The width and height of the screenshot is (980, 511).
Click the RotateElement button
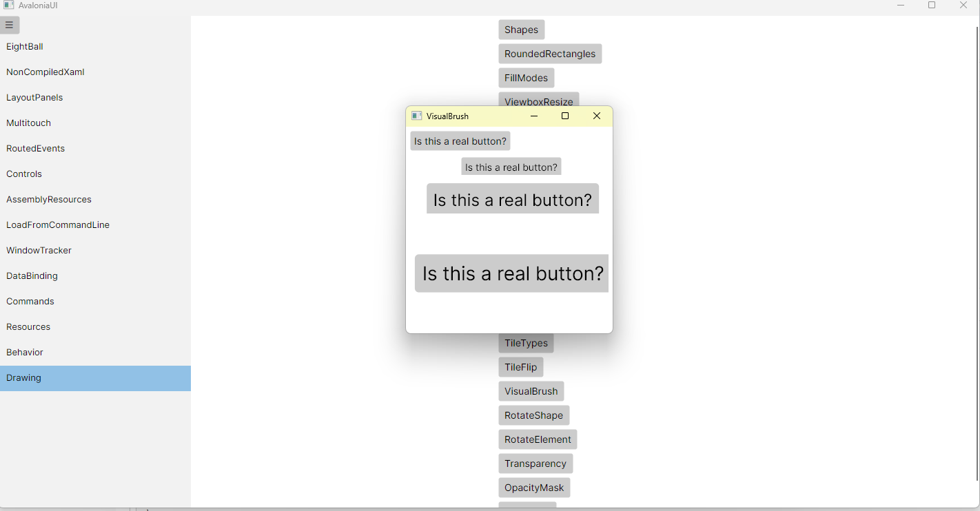click(538, 439)
